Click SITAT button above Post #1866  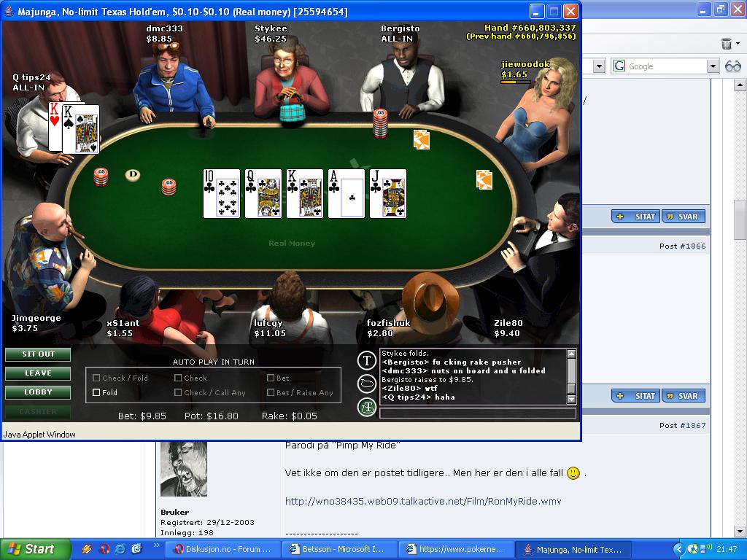(635, 217)
